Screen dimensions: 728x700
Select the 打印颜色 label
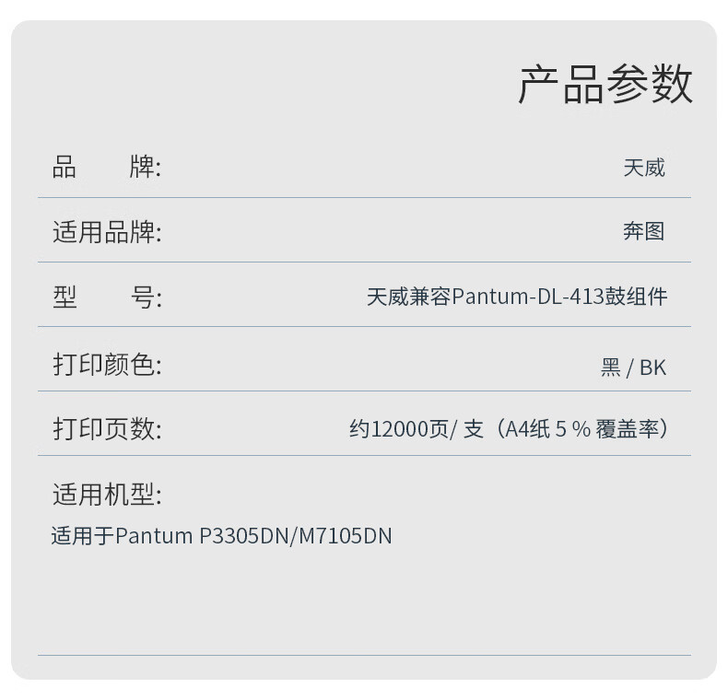coord(106,365)
